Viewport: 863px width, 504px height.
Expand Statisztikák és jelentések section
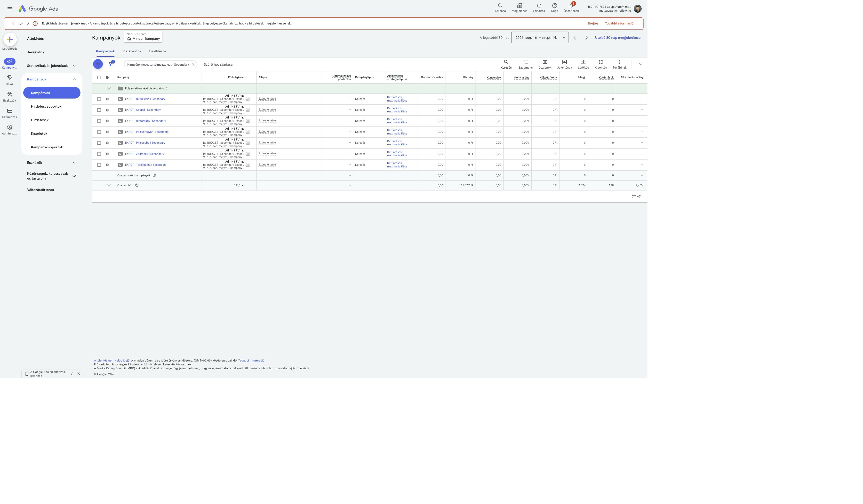click(x=74, y=66)
